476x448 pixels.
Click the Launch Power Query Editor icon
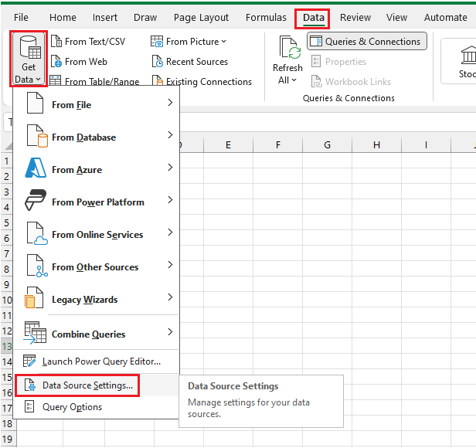29,361
